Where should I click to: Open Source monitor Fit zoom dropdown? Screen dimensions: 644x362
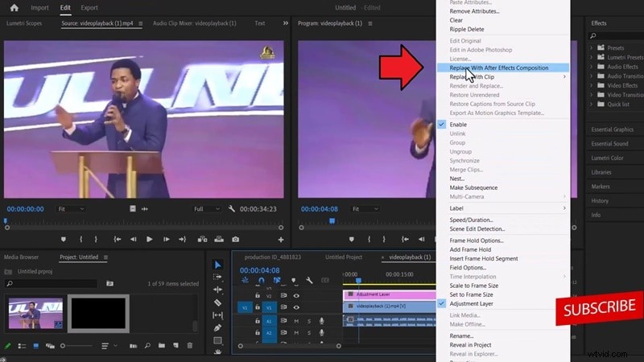click(x=71, y=209)
